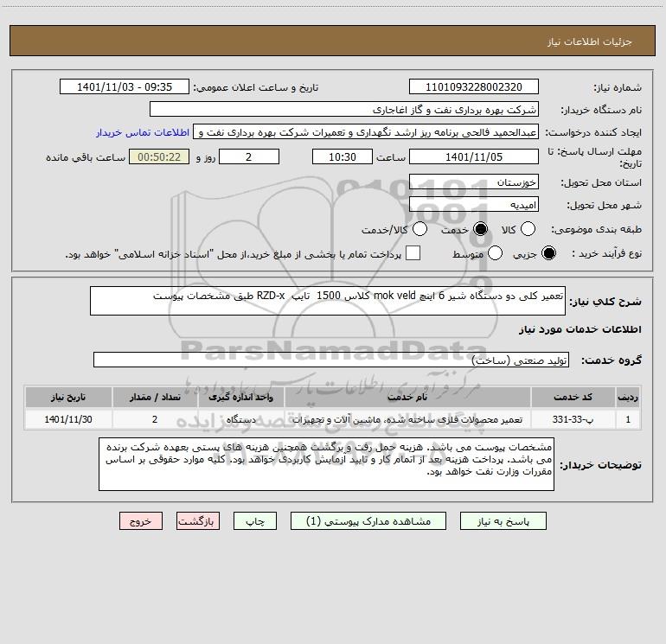Click the deadline date field 1401/11/05
This screenshot has height=644, width=666.
click(474, 156)
